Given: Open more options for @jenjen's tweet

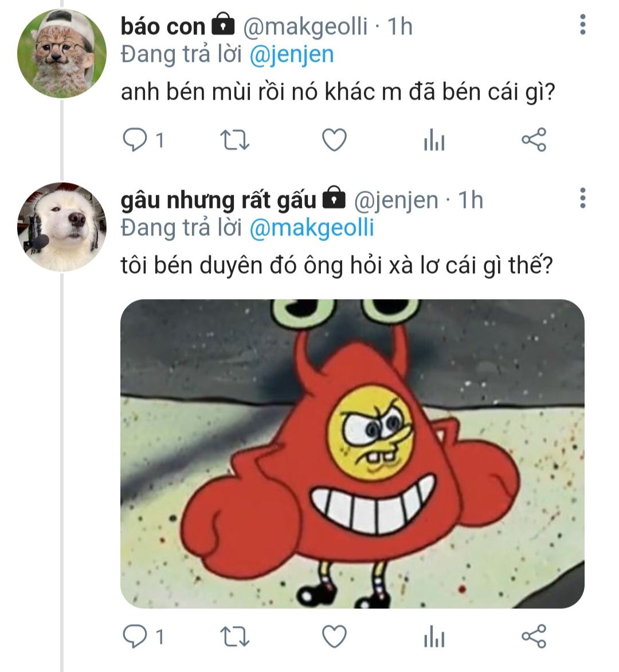Looking at the screenshot, I should (582, 198).
